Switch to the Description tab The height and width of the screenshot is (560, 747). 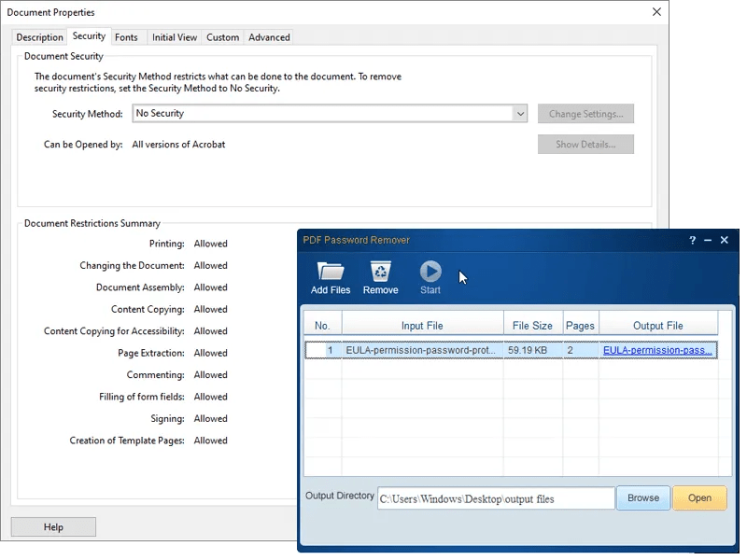[39, 37]
